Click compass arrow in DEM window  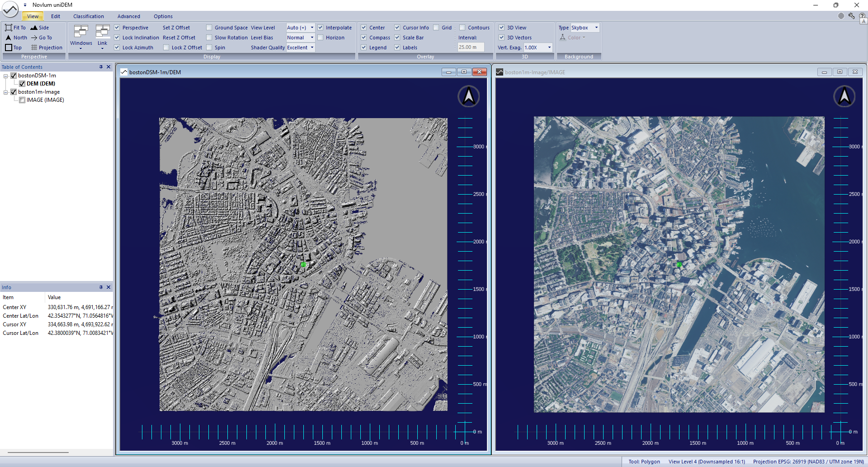[469, 96]
